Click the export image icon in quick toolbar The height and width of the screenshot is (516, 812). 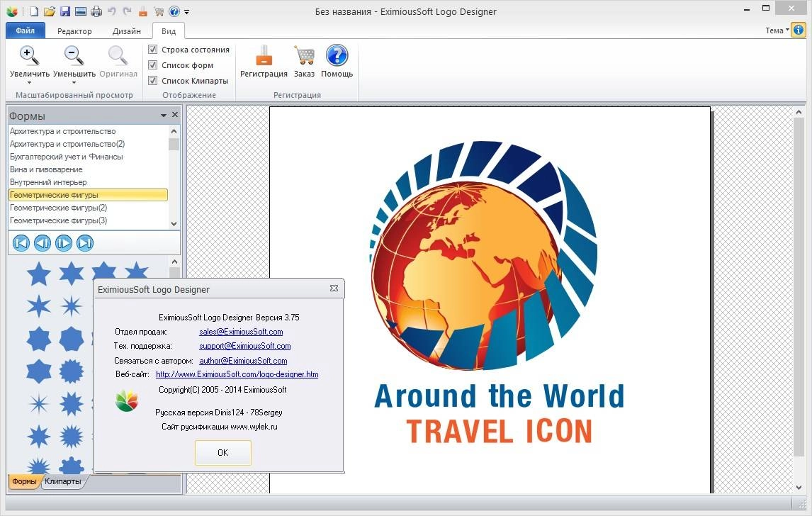click(80, 11)
